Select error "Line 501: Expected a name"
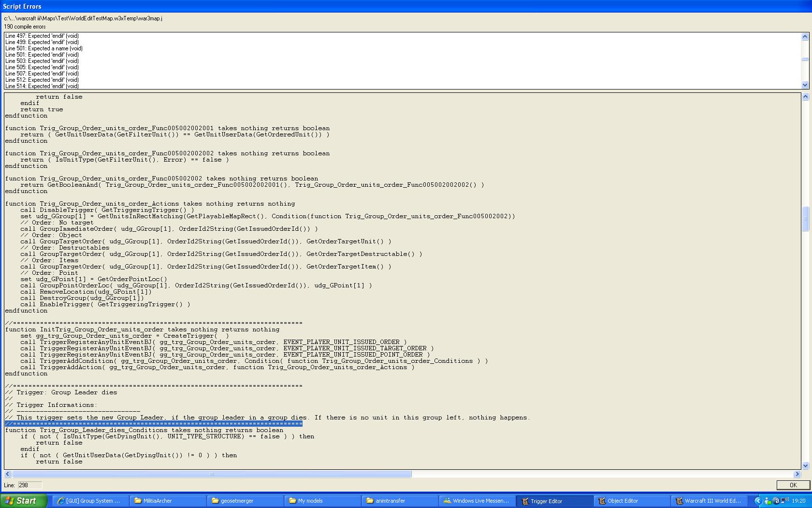Screen dimensions: 812x508 click(44, 48)
